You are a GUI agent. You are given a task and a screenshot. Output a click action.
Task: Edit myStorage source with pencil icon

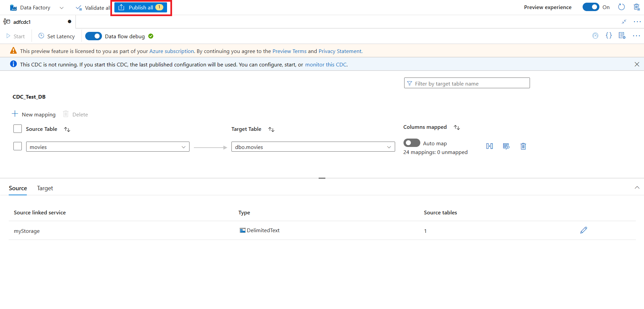point(584,230)
